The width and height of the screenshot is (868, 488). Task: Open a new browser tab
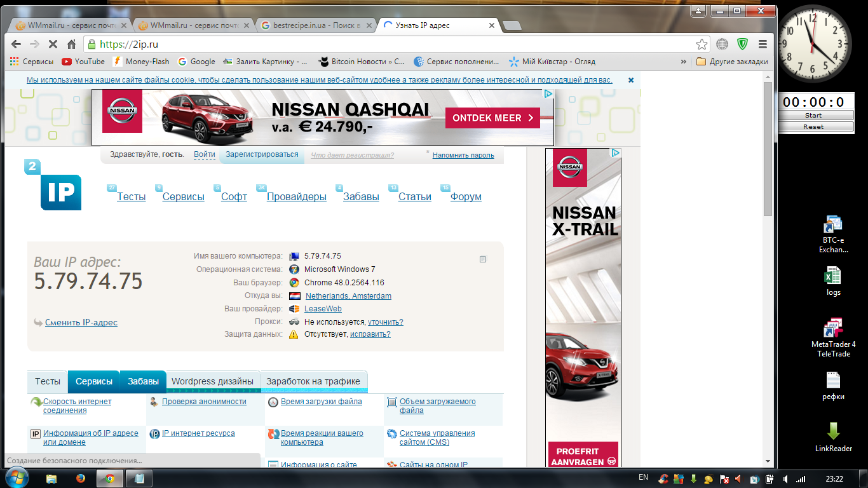click(512, 25)
